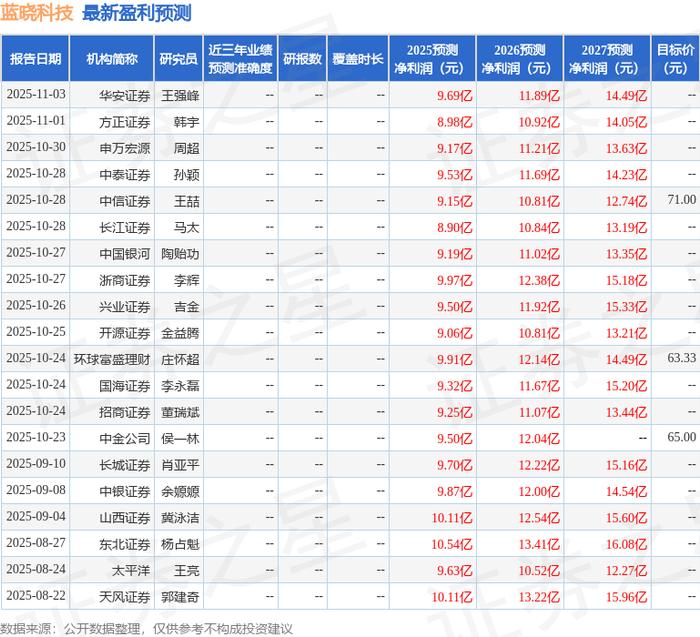Select 华安证券 institution cell
Screen dimensions: 700x637
[125, 96]
